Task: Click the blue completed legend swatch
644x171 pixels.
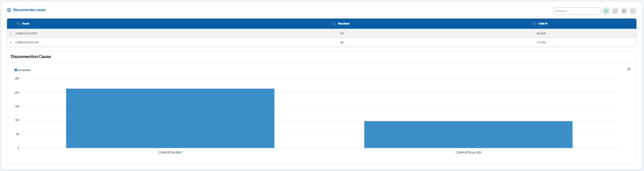Action: click(16, 70)
